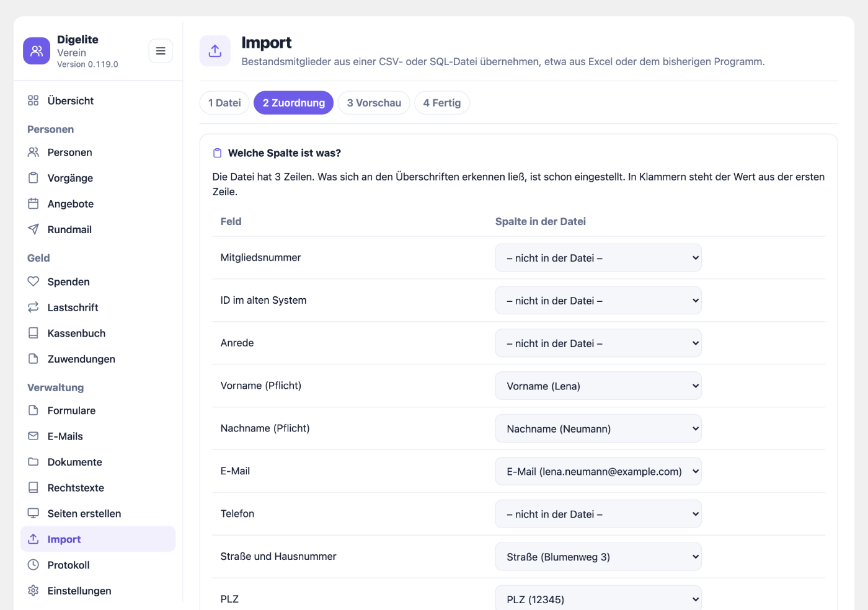The image size is (868, 610).
Task: Click the Rundmail paper plane icon
Action: [x=33, y=229]
